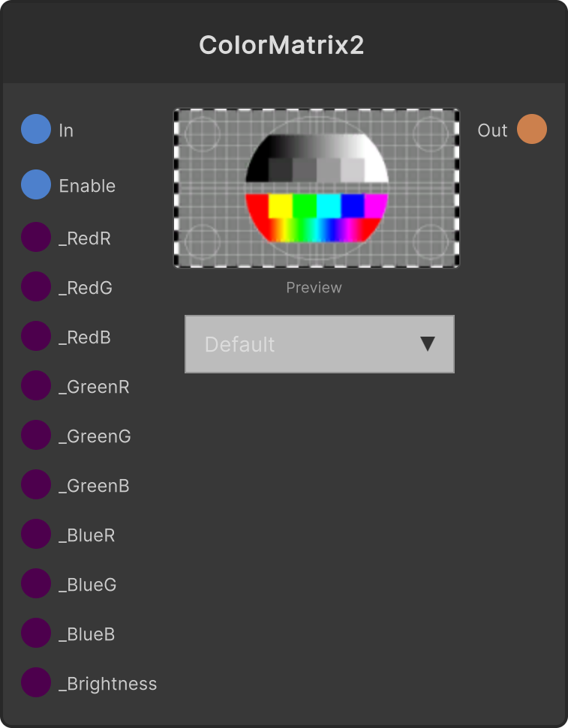
Task: Select the _GreenG purple port
Action: click(36, 435)
